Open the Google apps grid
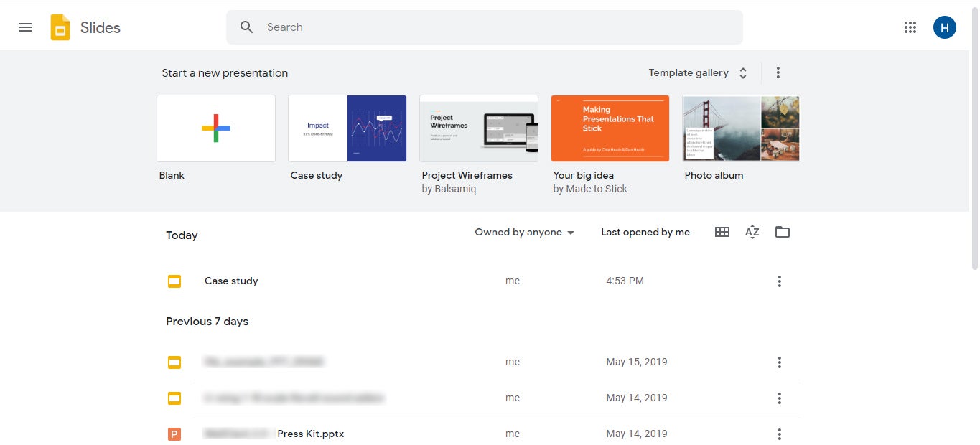This screenshot has width=980, height=445. 910,27
